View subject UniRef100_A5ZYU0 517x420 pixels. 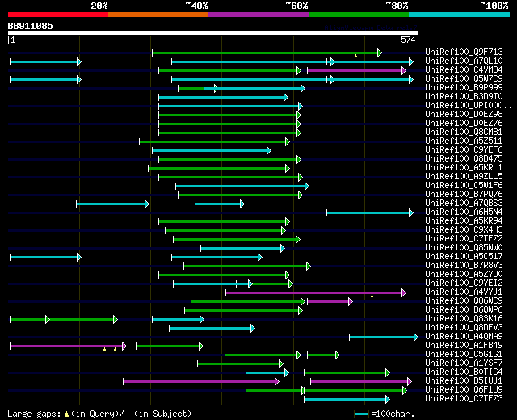click(x=464, y=275)
